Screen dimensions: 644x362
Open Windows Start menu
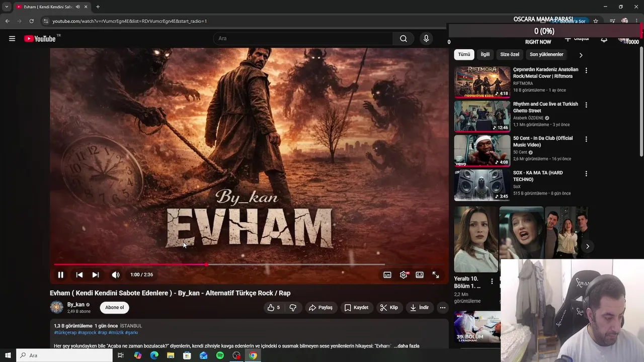click(8, 355)
